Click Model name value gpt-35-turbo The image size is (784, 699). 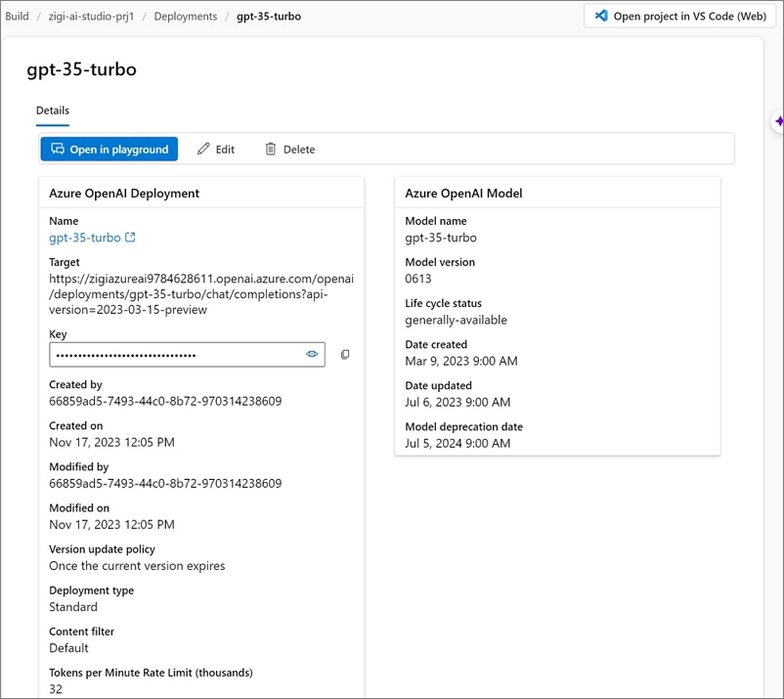[441, 238]
